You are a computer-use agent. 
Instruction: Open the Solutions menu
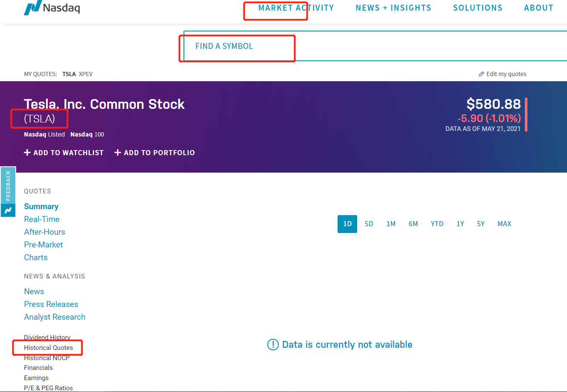(x=478, y=8)
